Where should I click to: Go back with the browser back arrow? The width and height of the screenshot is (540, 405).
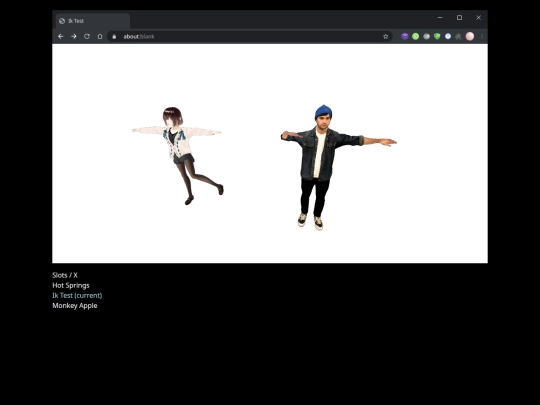pyautogui.click(x=61, y=36)
